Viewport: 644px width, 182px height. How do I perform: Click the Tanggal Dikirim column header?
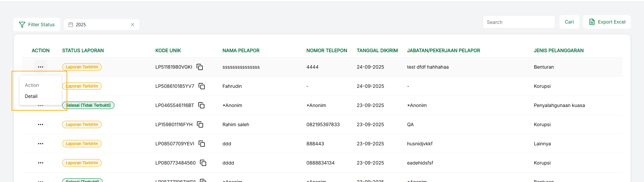(377, 50)
